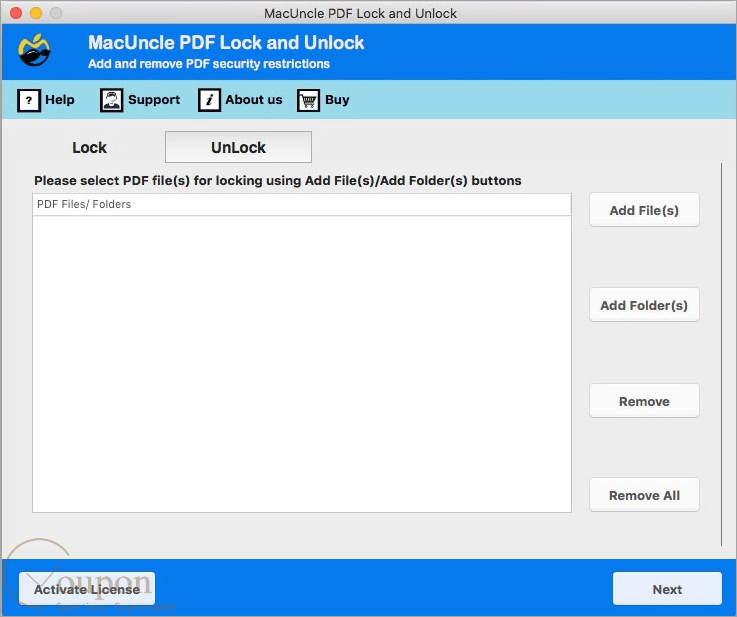Click the About us info icon

(209, 100)
